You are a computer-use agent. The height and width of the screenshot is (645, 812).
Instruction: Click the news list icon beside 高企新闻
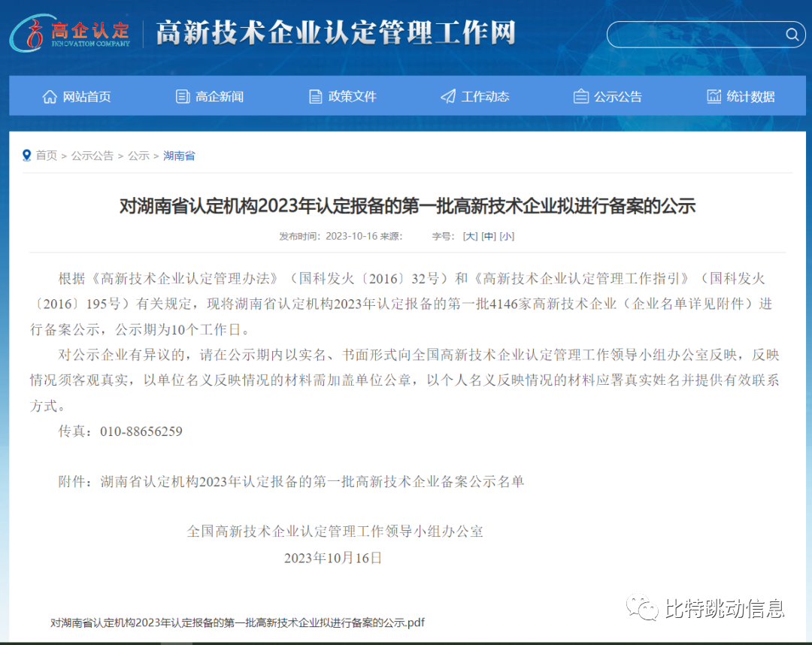pyautogui.click(x=181, y=95)
